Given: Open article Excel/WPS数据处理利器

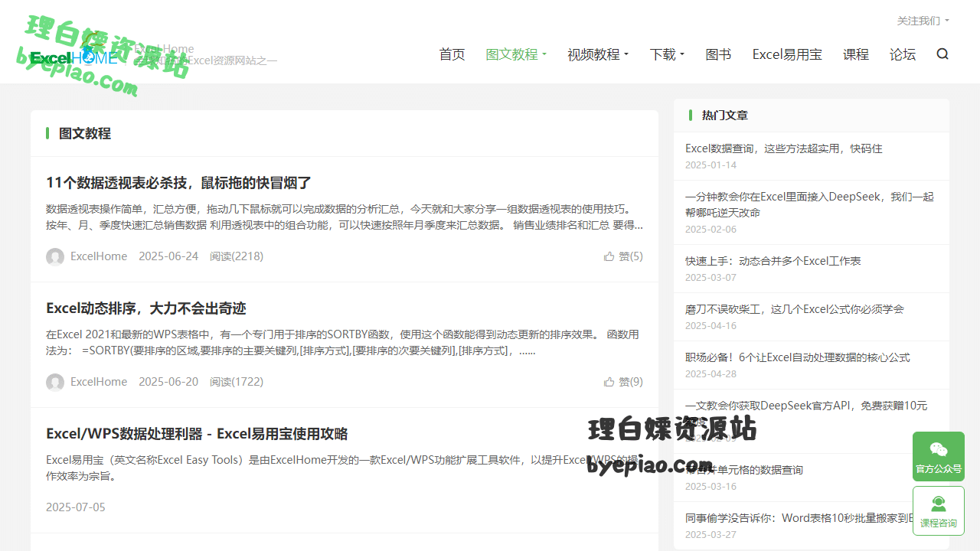Looking at the screenshot, I should [197, 434].
